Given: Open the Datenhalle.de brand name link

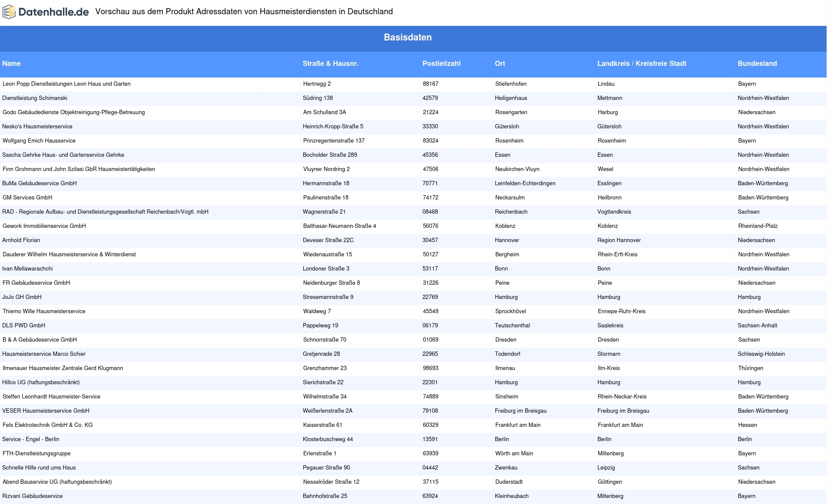Looking at the screenshot, I should pos(54,12).
